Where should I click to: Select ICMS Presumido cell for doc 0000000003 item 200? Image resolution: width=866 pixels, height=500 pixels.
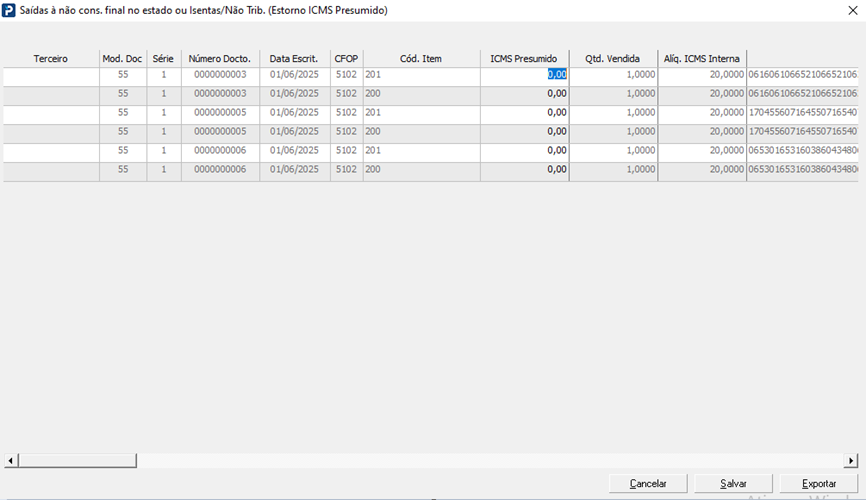pos(525,94)
